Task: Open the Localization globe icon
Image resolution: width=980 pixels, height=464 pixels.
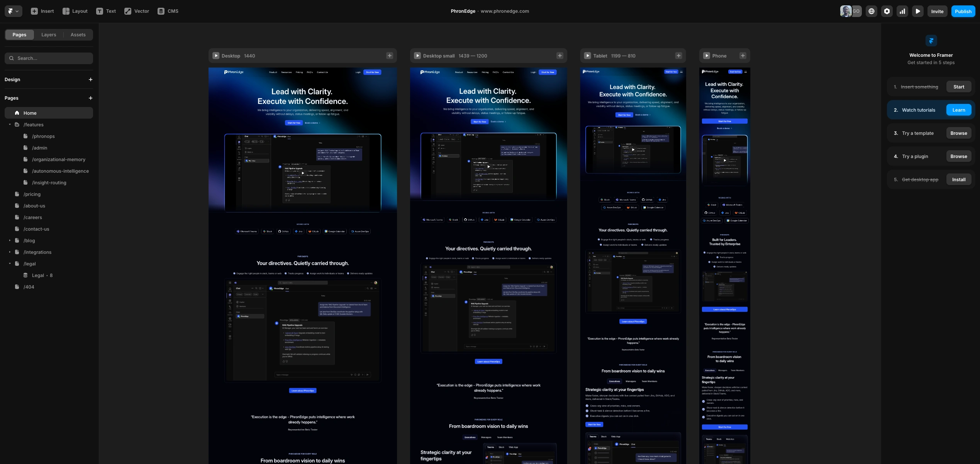Action: [871, 11]
